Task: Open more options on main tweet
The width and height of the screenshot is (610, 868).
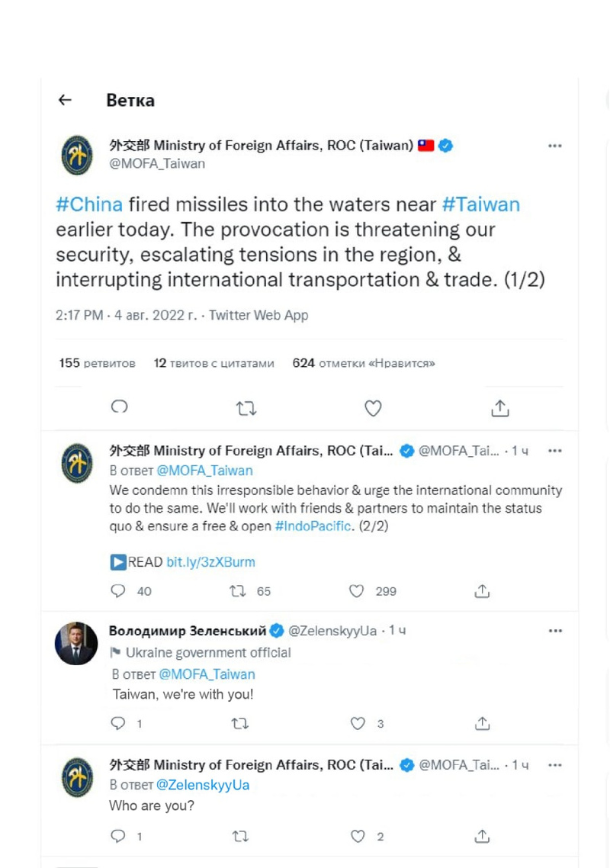Action: pyautogui.click(x=555, y=146)
